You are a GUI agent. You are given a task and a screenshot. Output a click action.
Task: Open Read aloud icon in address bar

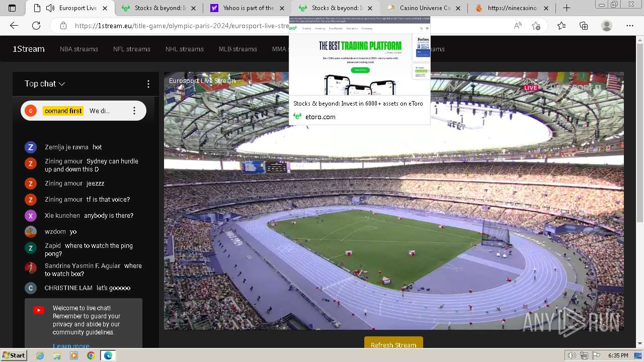[518, 26]
